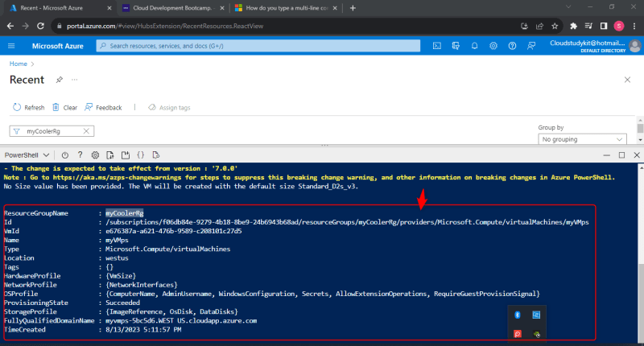Click the red system tray overflow icon
Viewport: 644px width, 346px height.
pos(518,334)
